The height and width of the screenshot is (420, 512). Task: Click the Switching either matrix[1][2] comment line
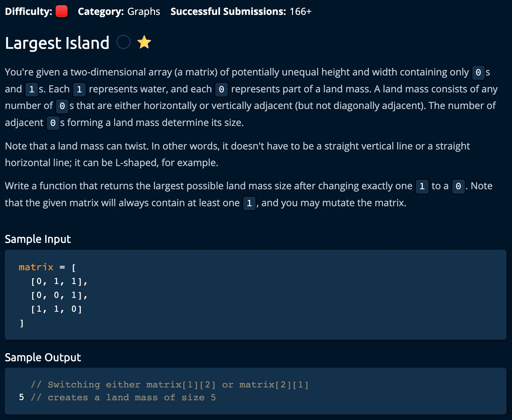click(170, 385)
